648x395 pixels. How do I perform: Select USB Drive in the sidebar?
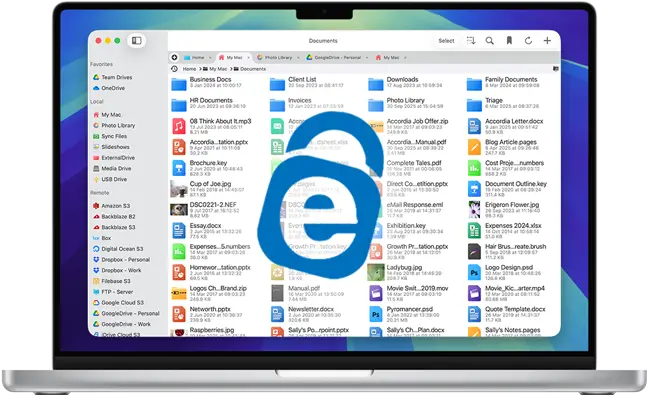[110, 179]
